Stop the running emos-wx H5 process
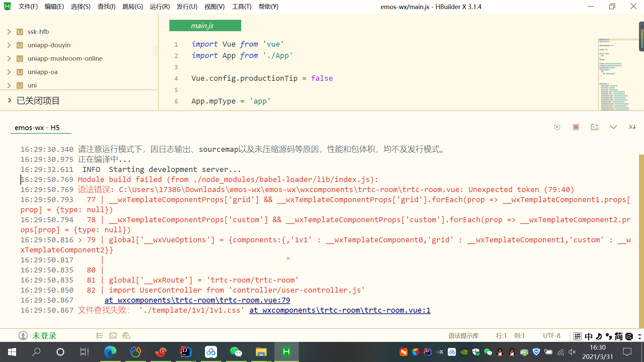 click(x=576, y=127)
